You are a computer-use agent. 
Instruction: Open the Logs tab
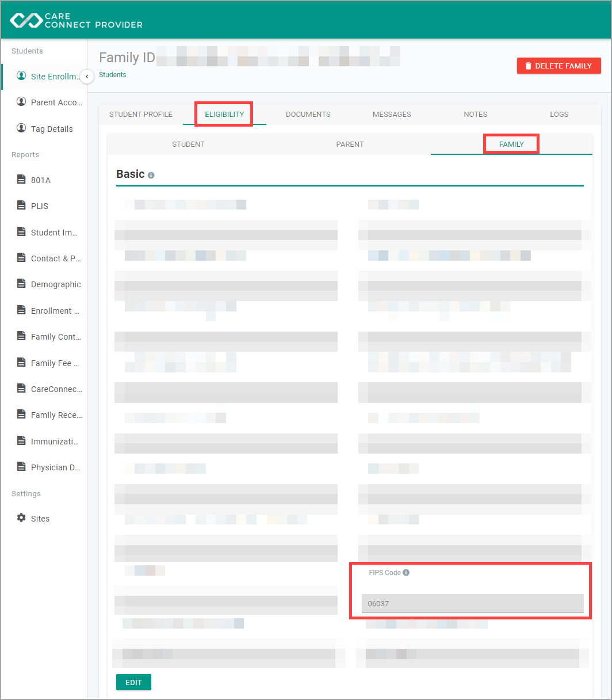click(x=559, y=114)
